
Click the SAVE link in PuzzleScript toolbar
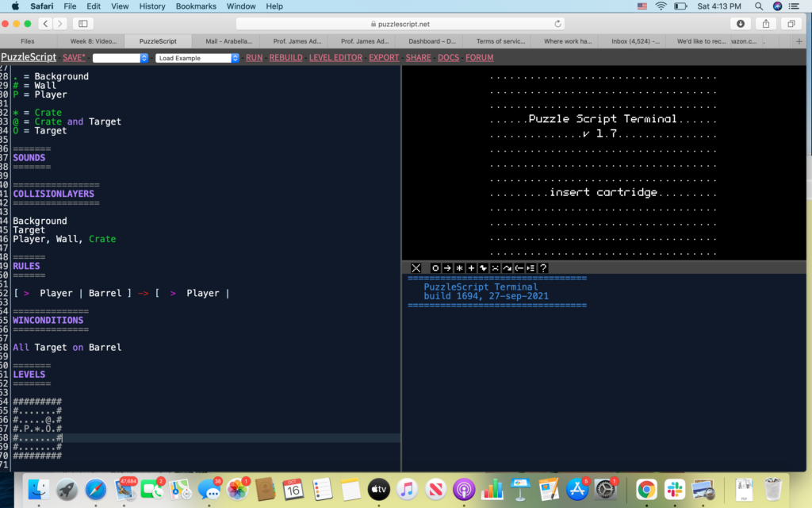[x=74, y=58]
